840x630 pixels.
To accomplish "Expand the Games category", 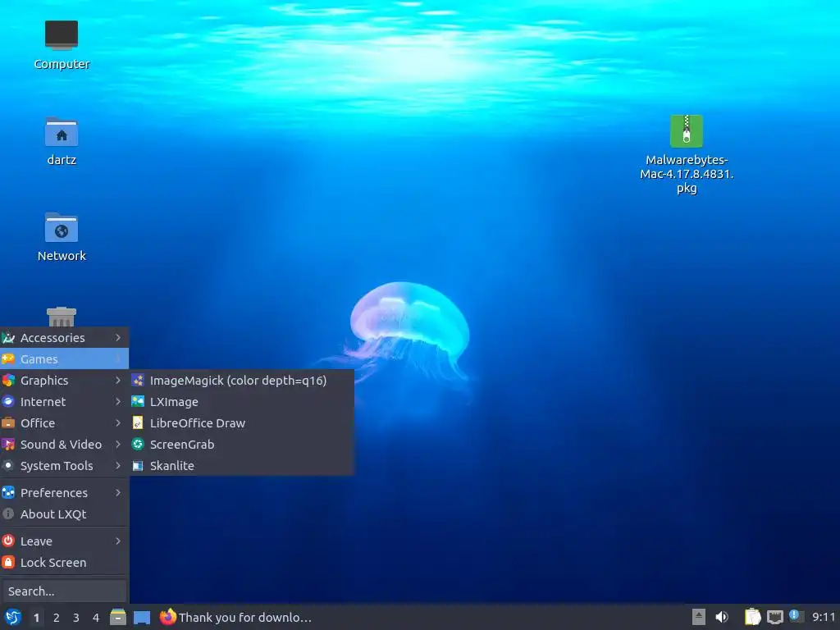I will (x=64, y=359).
